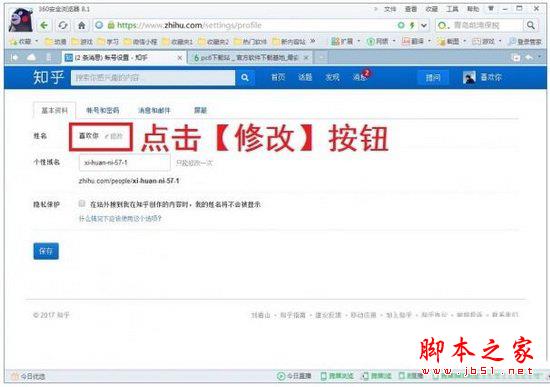Image resolution: width=550 pixels, height=387 pixels.
Task: Open the 帮助 menu
Action: (473, 9)
